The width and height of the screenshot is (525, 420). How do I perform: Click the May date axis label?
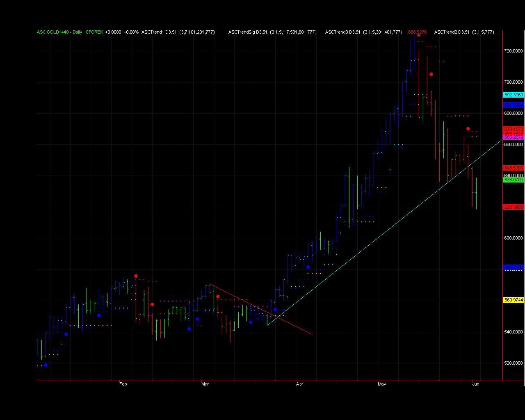[x=382, y=384]
